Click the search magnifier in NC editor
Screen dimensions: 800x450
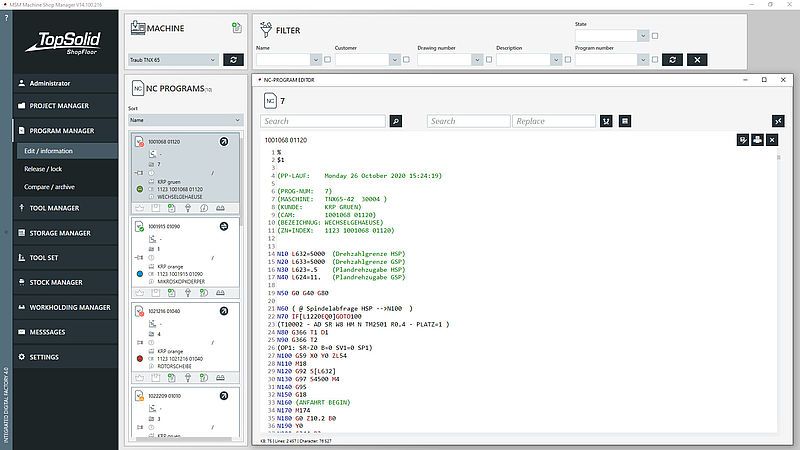point(395,121)
